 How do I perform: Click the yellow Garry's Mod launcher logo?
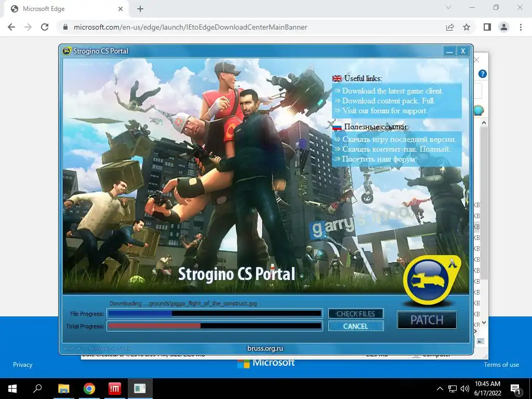431,280
